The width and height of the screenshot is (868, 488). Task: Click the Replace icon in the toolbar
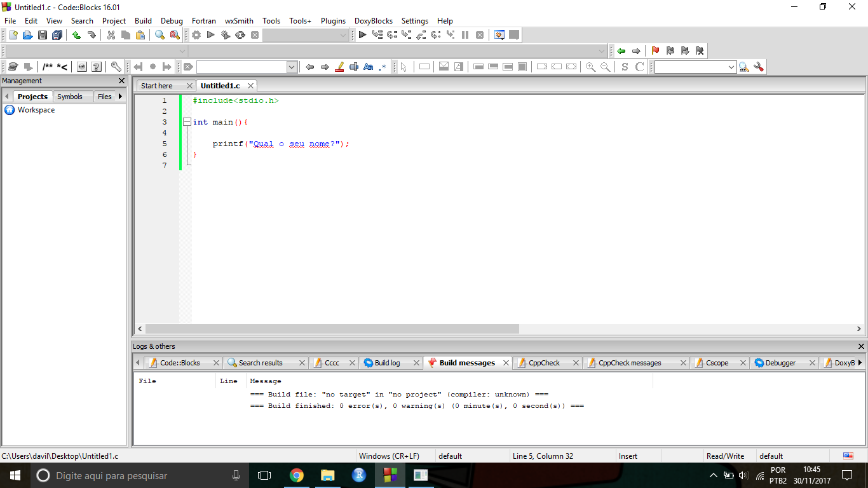click(174, 35)
